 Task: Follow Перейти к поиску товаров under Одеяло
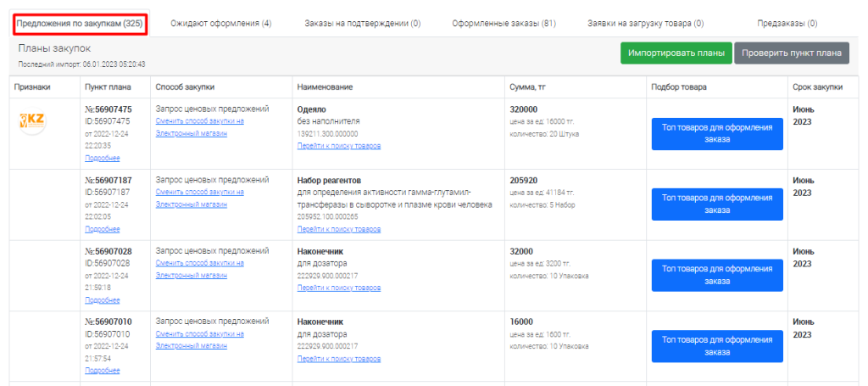click(x=339, y=146)
